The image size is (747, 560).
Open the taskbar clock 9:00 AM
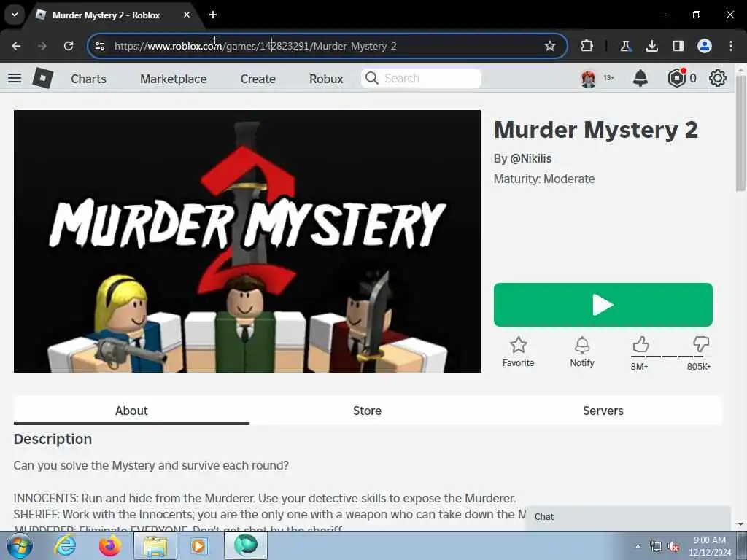[710, 546]
